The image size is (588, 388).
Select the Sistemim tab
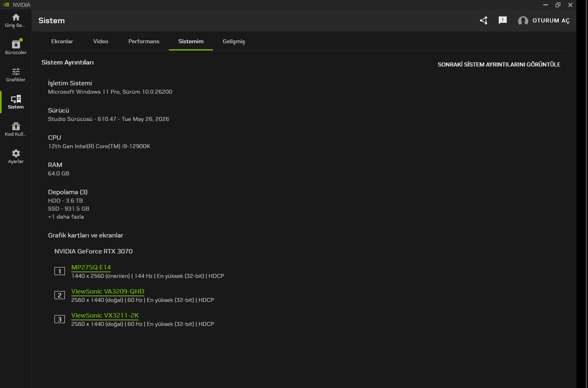click(x=191, y=41)
